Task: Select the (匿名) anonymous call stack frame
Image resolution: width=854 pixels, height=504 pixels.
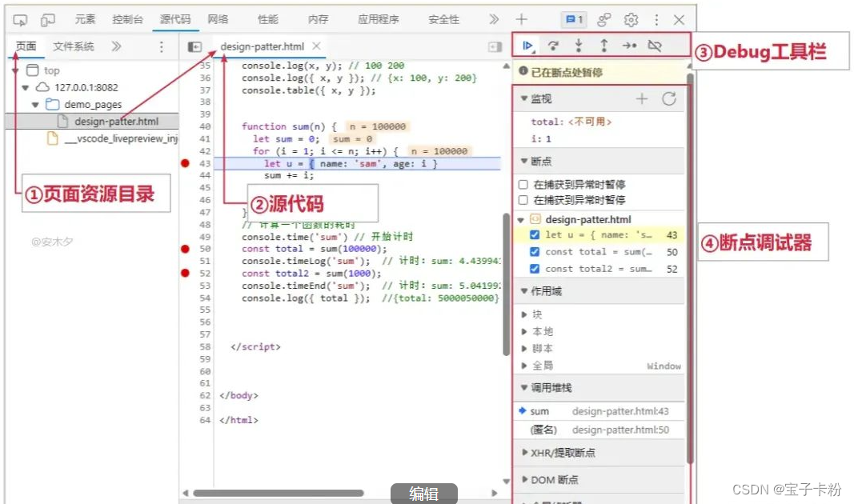Action: (599, 430)
